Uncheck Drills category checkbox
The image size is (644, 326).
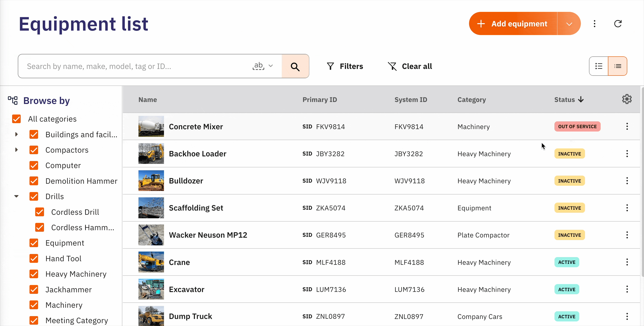pos(34,196)
